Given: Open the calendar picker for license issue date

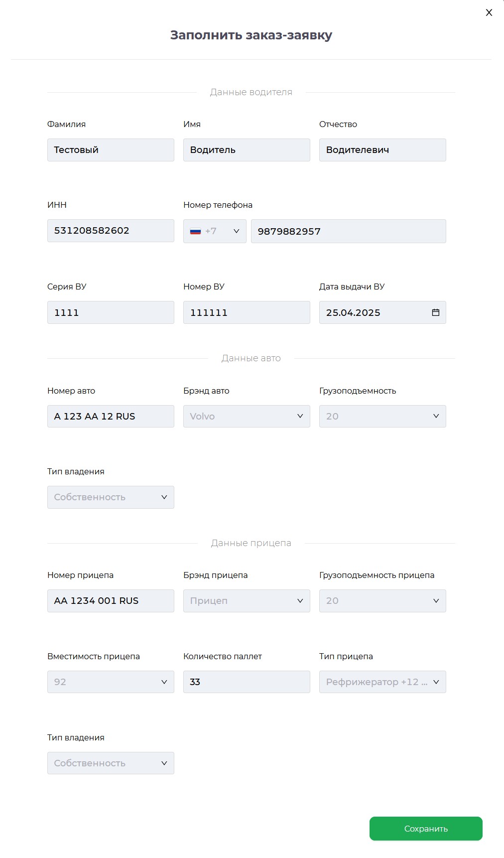Looking at the screenshot, I should click(436, 312).
